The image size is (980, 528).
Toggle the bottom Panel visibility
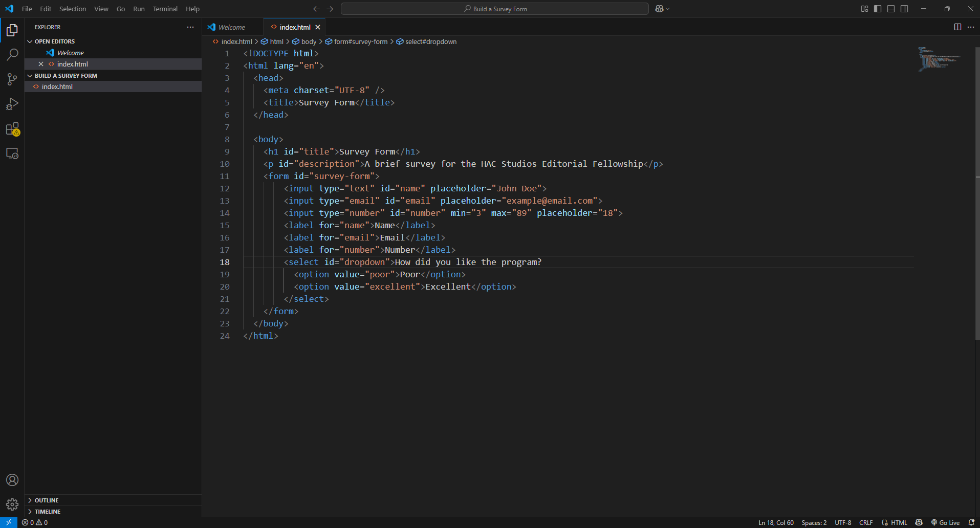(x=891, y=9)
